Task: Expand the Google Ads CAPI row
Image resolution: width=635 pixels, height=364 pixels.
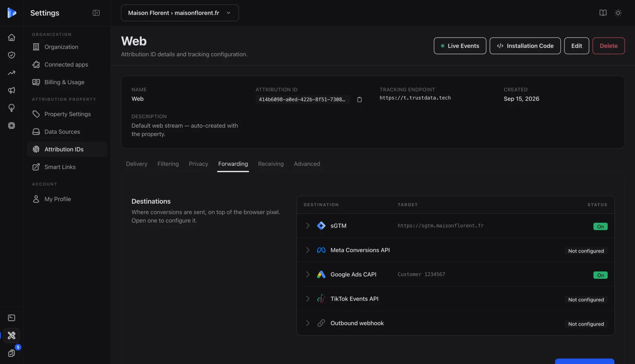Action: [308, 274]
